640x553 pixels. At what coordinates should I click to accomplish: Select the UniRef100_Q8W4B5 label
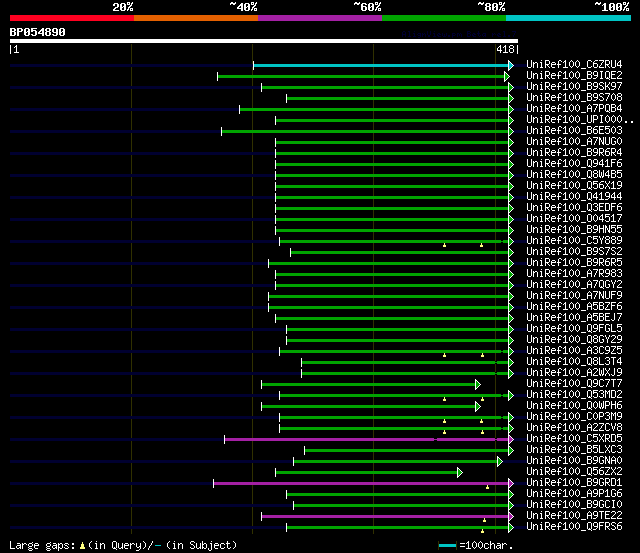tap(574, 175)
